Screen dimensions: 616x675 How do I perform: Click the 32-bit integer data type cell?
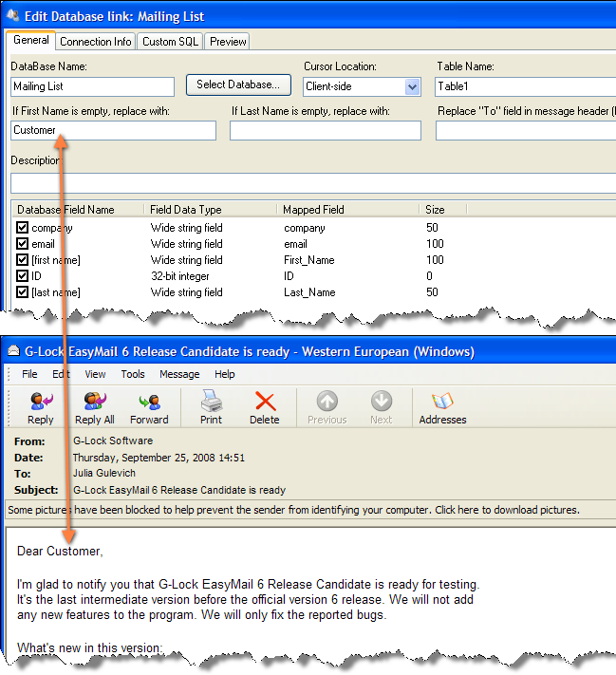[180, 276]
